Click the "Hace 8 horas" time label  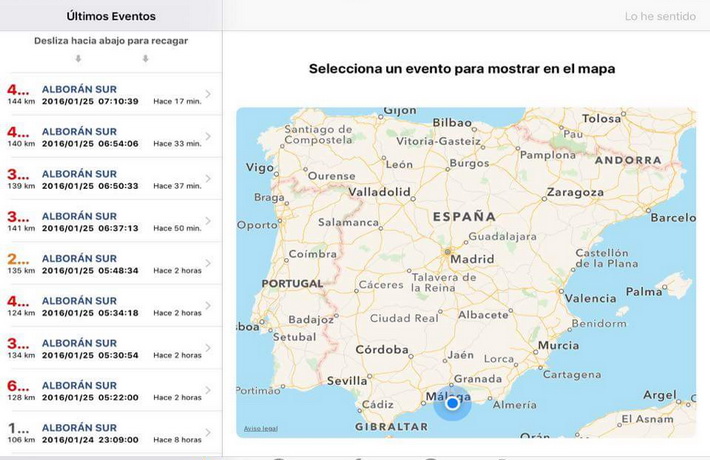pyautogui.click(x=177, y=439)
